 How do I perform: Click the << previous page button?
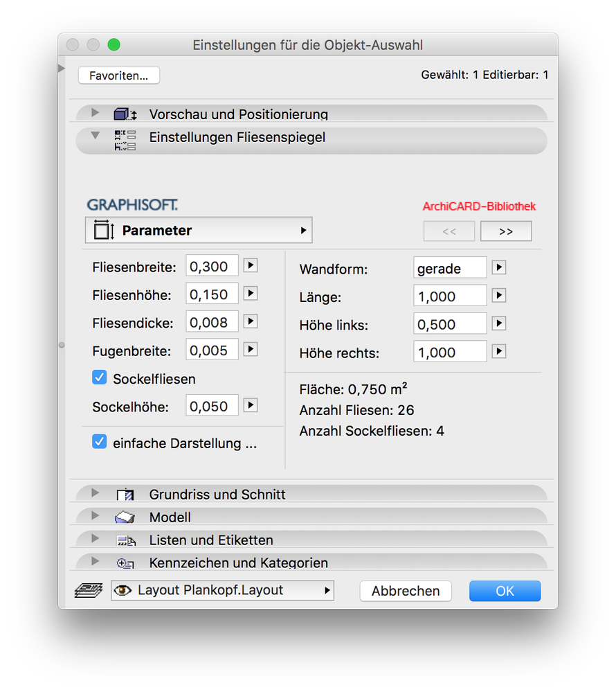[x=449, y=231]
